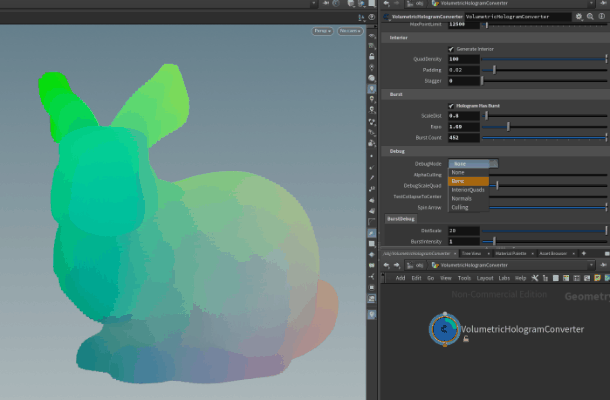Click the network color palette icon
Screen dimensions: 610x400
(566, 278)
